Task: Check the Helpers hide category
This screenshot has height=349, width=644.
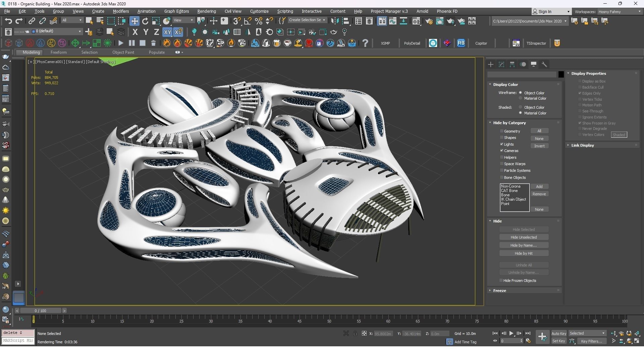Action: click(x=502, y=157)
